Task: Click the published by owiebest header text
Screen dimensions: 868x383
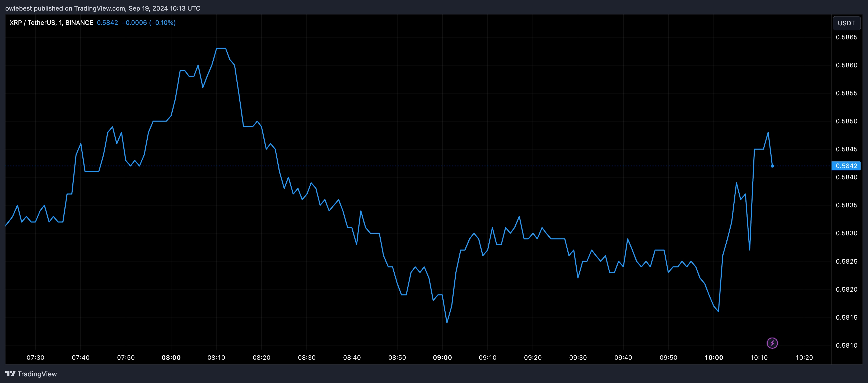Action: point(103,8)
